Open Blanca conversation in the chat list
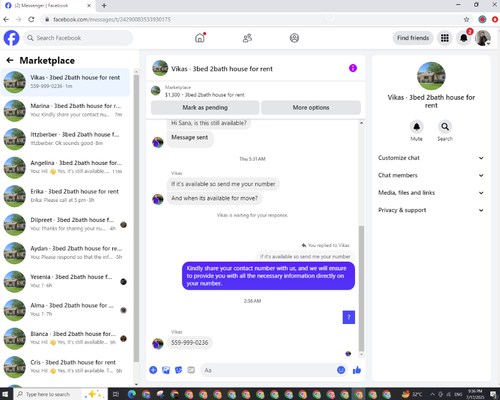Viewport: 500px width, 400px height. click(65, 338)
